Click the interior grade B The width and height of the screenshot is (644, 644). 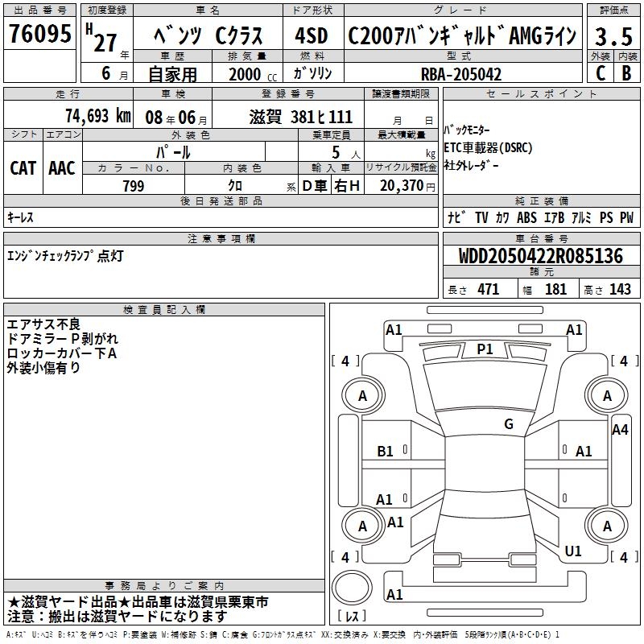point(627,73)
